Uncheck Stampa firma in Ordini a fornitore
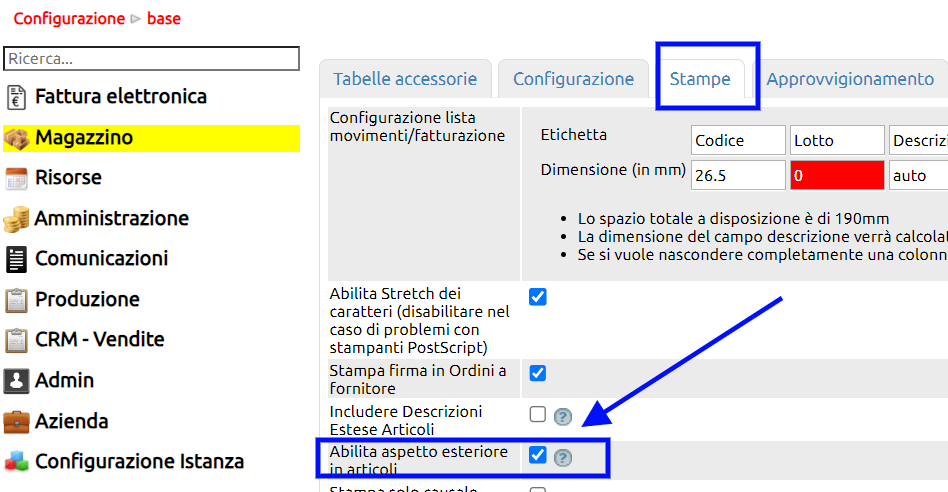This screenshot has height=492, width=948. click(538, 373)
